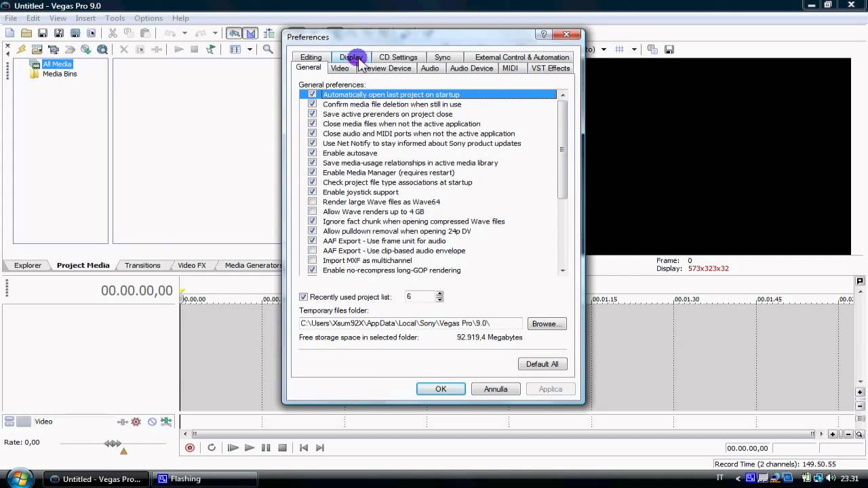Image resolution: width=868 pixels, height=488 pixels.
Task: Check Render large Wave files as Wave64
Action: 312,202
